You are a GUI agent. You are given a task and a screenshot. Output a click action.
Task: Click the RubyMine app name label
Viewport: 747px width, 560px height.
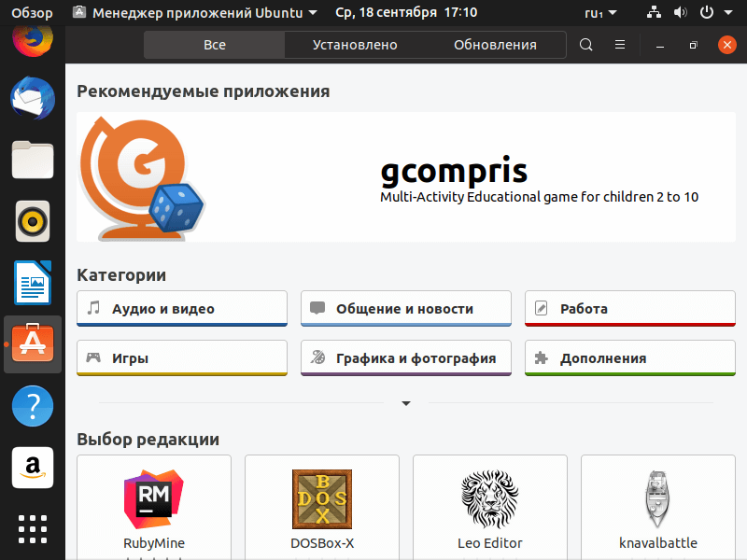[154, 543]
